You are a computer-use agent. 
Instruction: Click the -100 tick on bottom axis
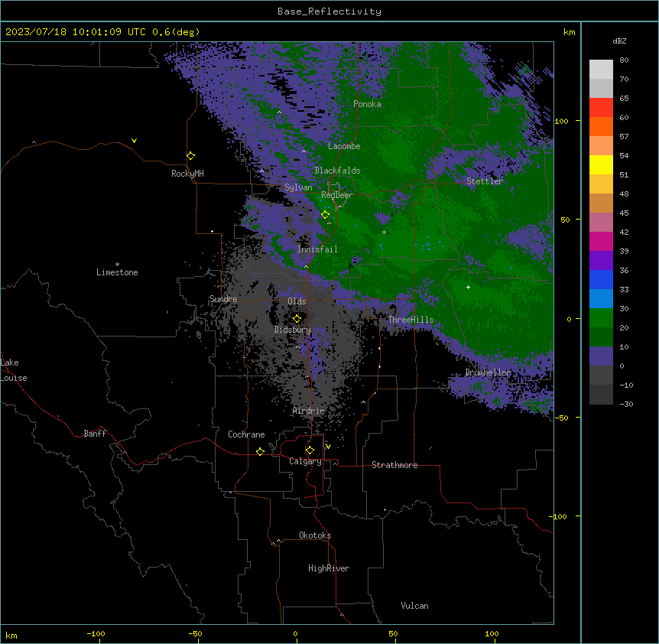[x=96, y=634]
